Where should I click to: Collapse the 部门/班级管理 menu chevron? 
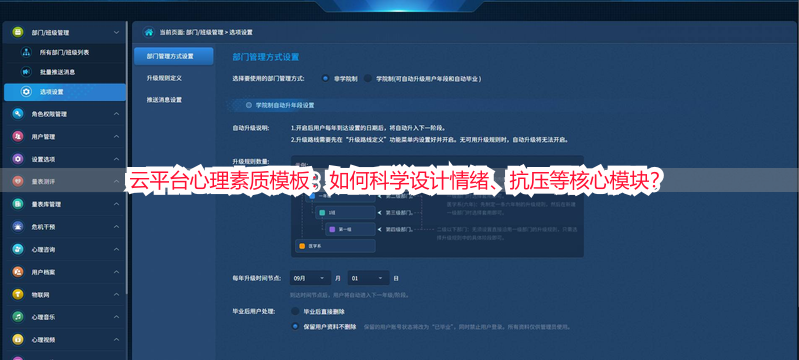(x=116, y=32)
